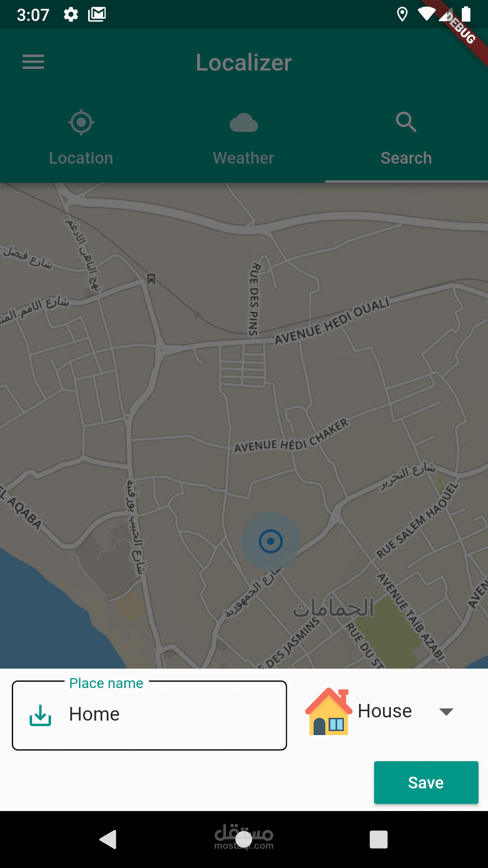Screen dimensions: 488x868
Task: Click the download icon in Place name field
Action: pos(40,715)
